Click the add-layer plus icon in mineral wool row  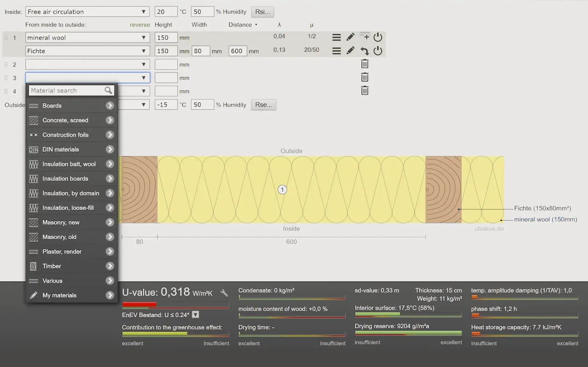[x=365, y=37]
